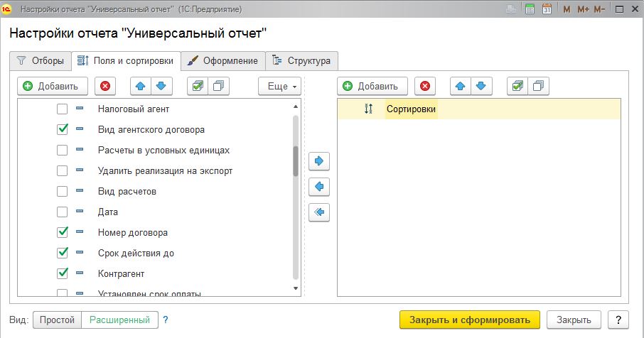Click the M memory button
Image resolution: width=644 pixels, height=338 pixels.
567,9
